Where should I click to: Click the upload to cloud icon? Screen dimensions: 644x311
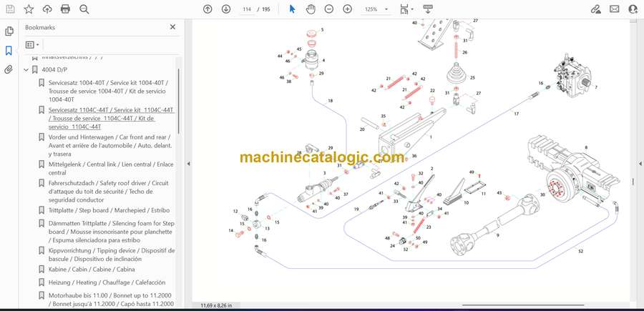pos(47,9)
